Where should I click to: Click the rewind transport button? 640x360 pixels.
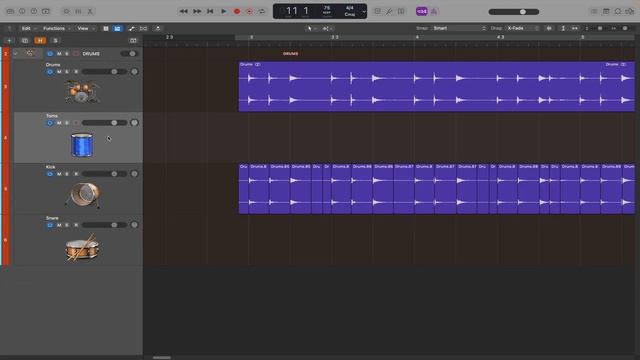(184, 11)
